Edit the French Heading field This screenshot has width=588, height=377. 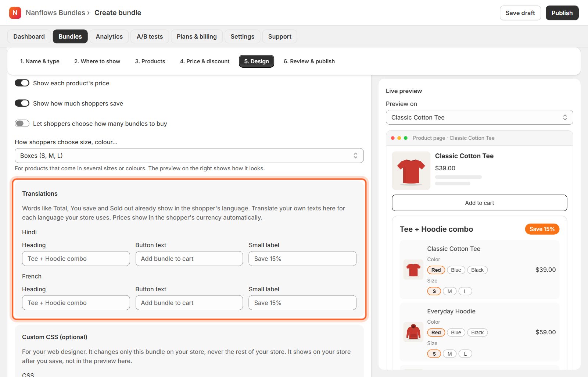pyautogui.click(x=76, y=303)
